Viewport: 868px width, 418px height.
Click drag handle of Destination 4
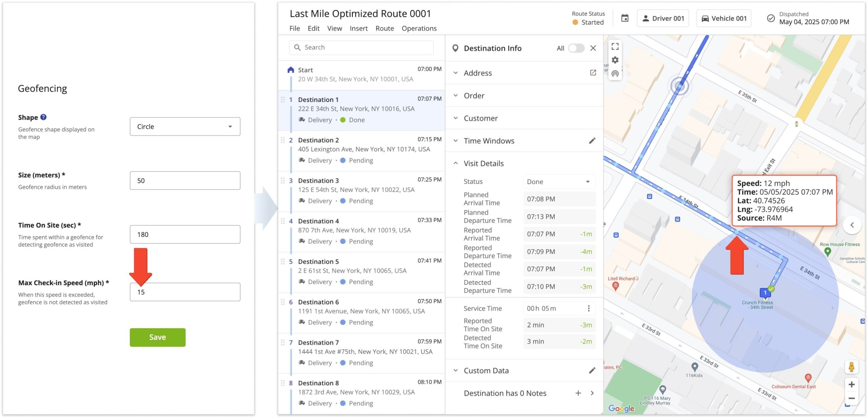(x=282, y=221)
